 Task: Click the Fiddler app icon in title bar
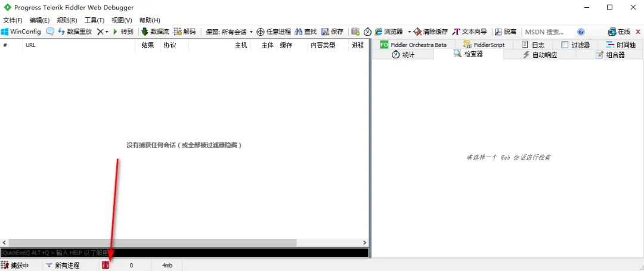click(7, 7)
